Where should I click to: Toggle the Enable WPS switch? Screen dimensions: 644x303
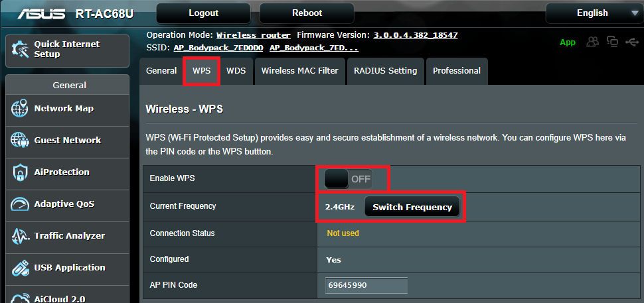click(x=349, y=179)
